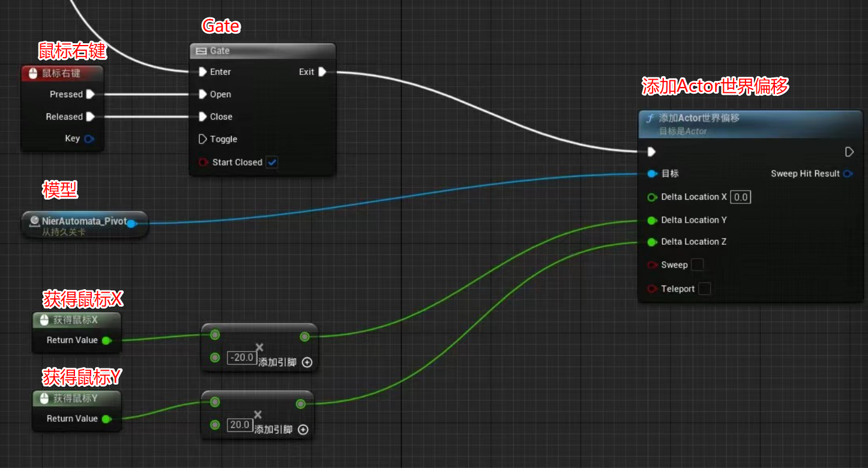Click the Released output pin of 鼠标右键

90,116
